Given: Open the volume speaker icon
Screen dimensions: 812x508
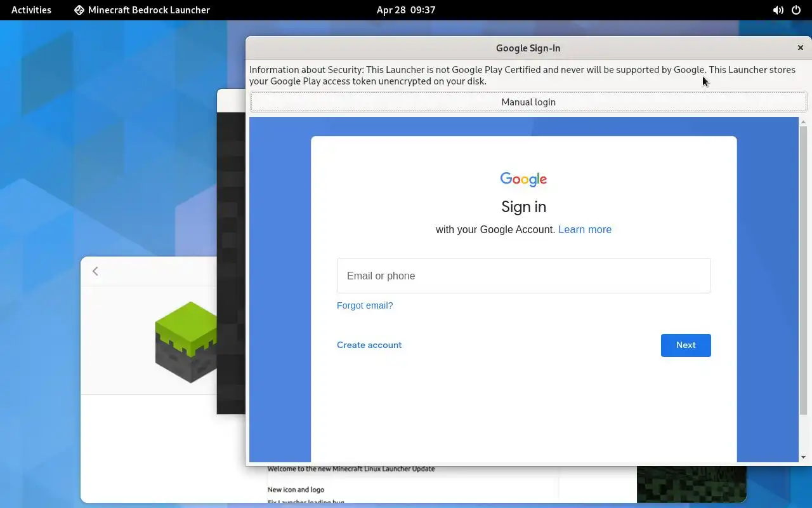Looking at the screenshot, I should pos(778,10).
